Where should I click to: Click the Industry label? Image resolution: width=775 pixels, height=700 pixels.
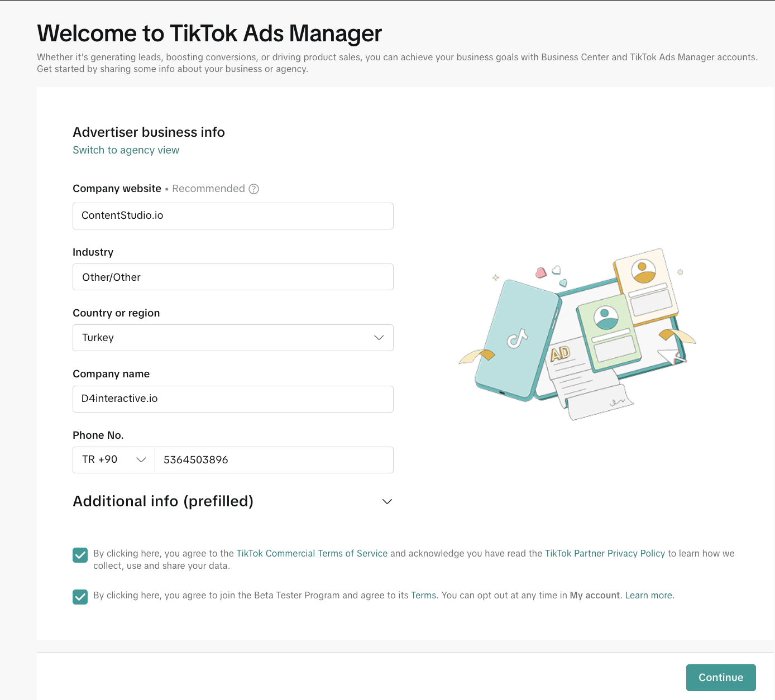[93, 252]
